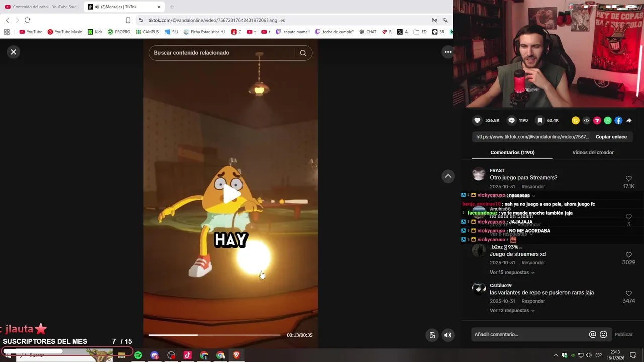
Task: Share the video to WhatsApp
Action: point(608,120)
